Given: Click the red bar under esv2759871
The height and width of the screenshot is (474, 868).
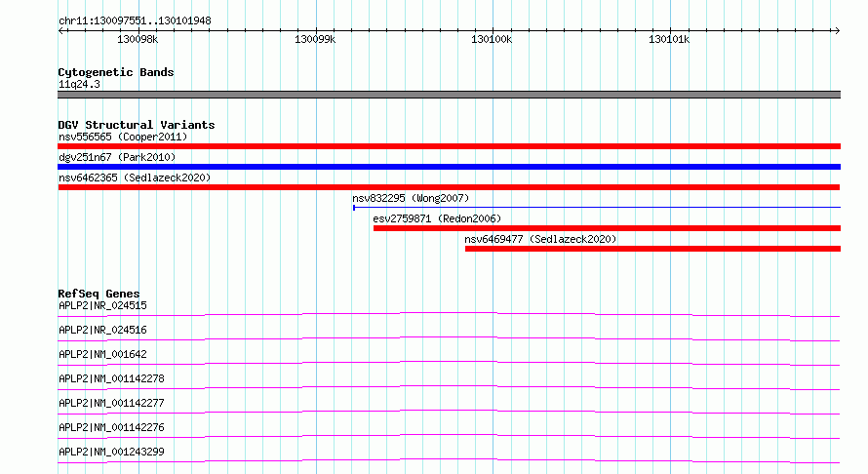Looking at the screenshot, I should [x=607, y=228].
